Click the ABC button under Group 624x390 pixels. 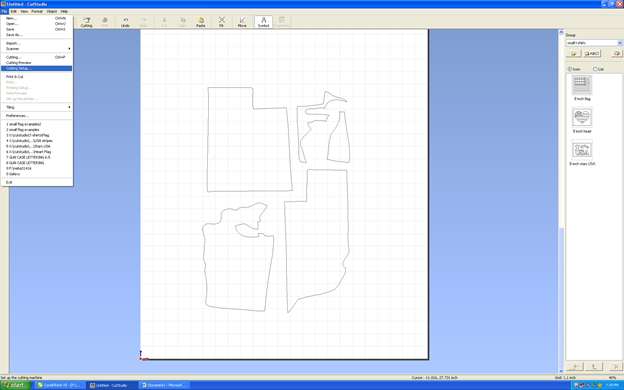coord(592,53)
